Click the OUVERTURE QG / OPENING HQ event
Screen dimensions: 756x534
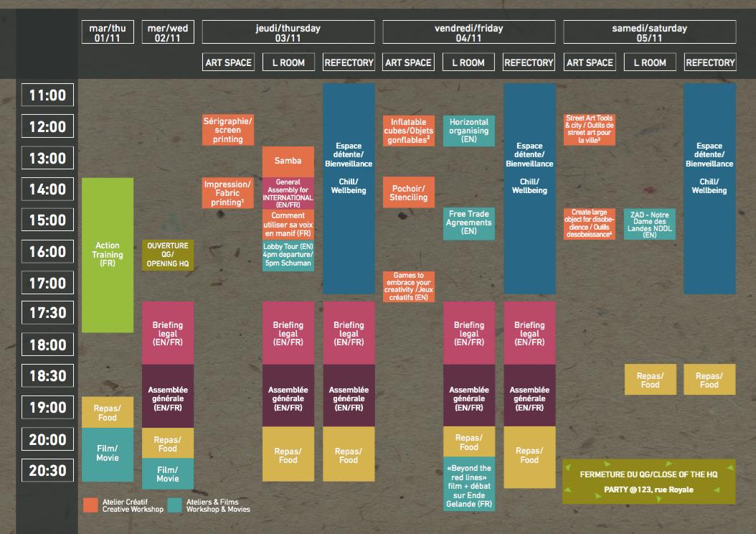167,255
